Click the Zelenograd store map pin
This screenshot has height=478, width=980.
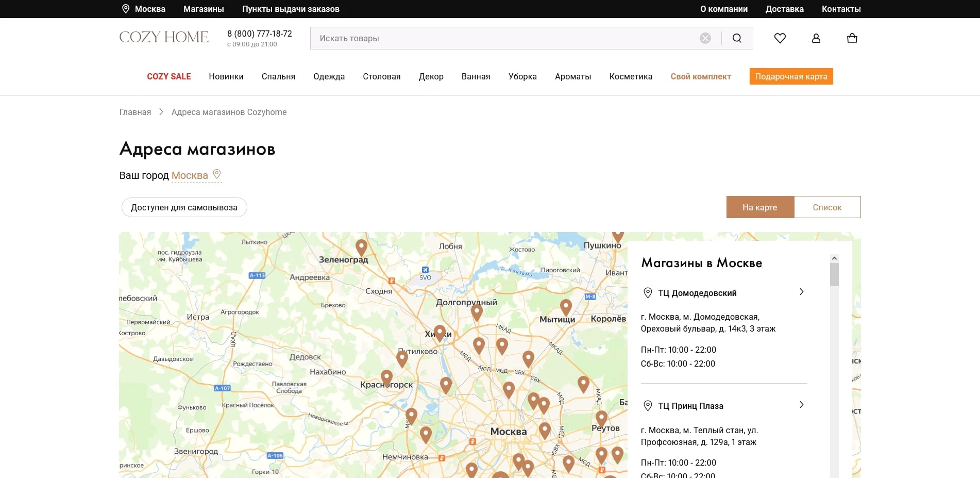(361, 247)
